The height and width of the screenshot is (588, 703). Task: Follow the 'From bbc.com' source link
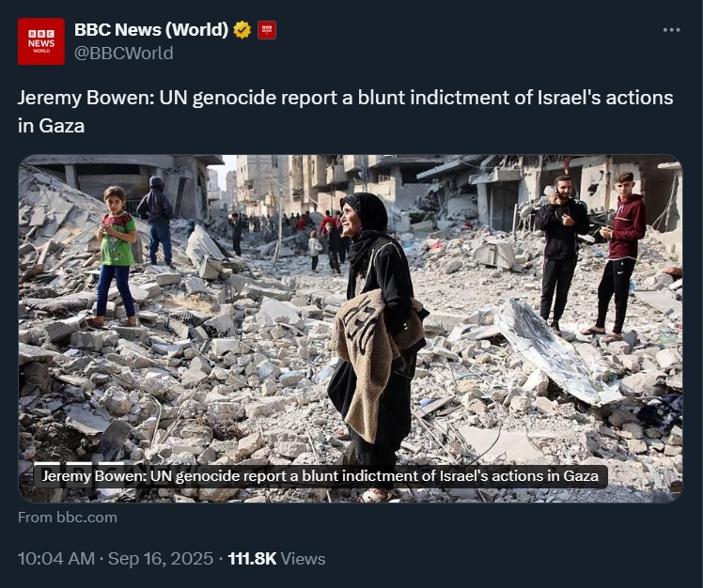pos(68,518)
